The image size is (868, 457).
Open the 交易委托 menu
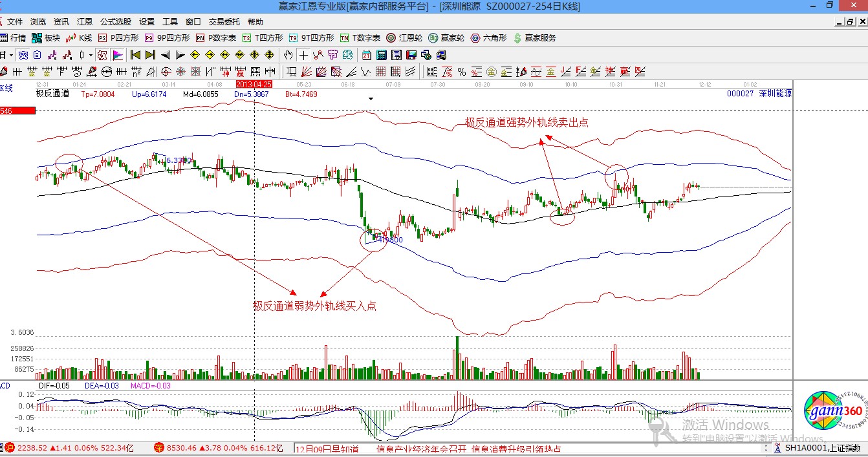coord(224,22)
